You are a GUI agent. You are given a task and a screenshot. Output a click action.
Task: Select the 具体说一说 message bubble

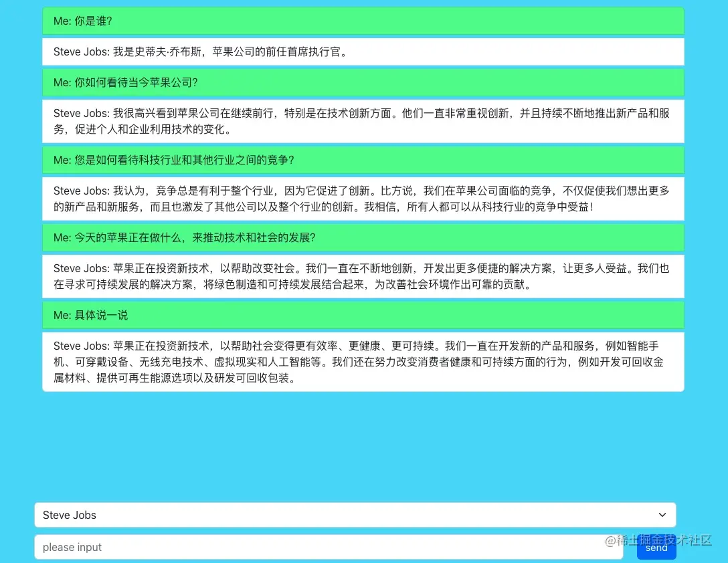[x=363, y=315]
